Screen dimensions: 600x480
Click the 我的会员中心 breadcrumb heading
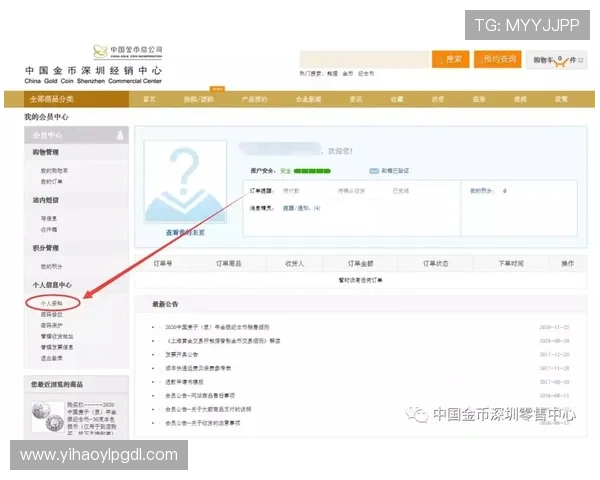click(46, 117)
